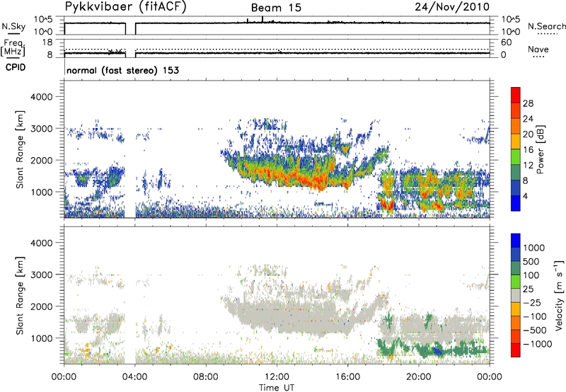This screenshot has height=392, width=566.
Task: Pick the bright blue bottom Power color segment
Action: (x=516, y=203)
